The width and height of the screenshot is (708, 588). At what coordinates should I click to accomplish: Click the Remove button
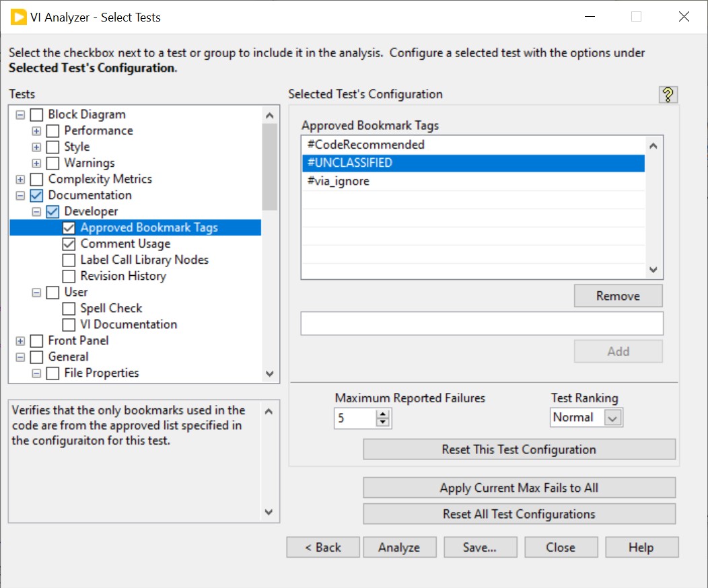click(618, 295)
